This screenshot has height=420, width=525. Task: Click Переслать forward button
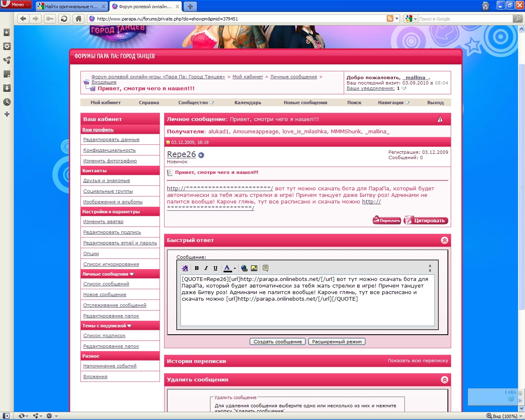pyautogui.click(x=387, y=220)
